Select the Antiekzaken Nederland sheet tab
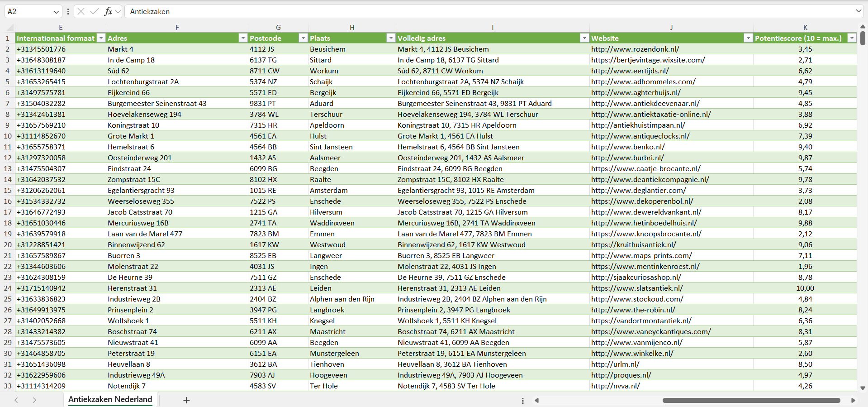Screen dimensions: 868x407 pyautogui.click(x=110, y=399)
